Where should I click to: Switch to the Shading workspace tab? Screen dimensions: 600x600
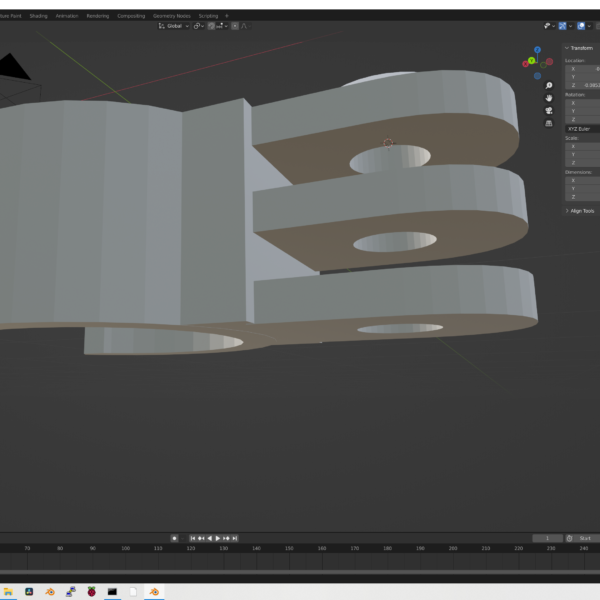click(38, 16)
